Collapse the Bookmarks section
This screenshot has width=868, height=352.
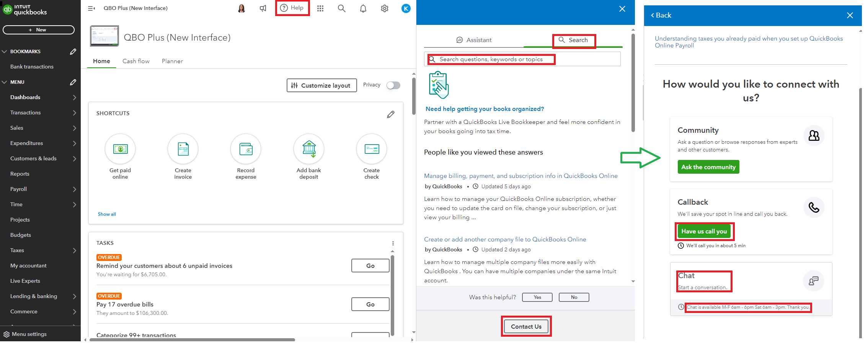(x=5, y=51)
